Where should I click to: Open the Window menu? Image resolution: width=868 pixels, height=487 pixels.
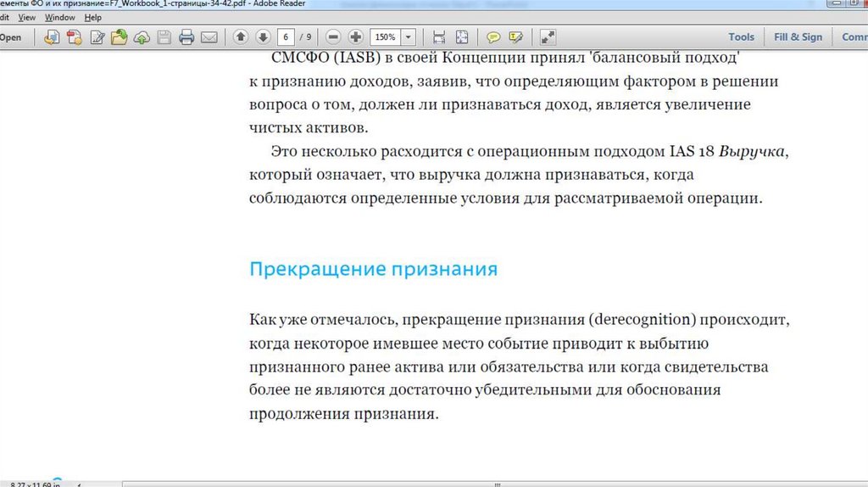coord(60,17)
